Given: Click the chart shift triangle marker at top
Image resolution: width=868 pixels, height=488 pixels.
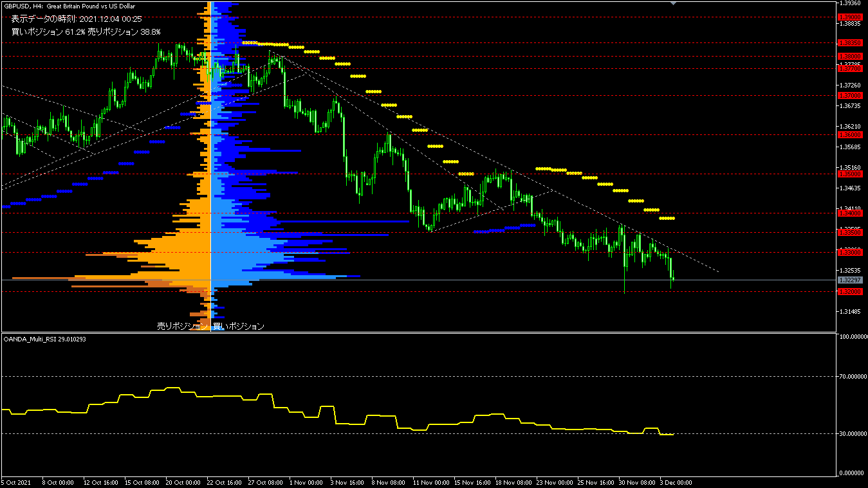Looking at the screenshot, I should click(673, 3).
